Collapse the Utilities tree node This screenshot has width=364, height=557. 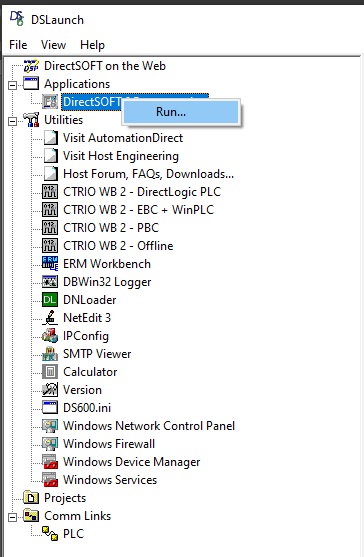(x=12, y=121)
